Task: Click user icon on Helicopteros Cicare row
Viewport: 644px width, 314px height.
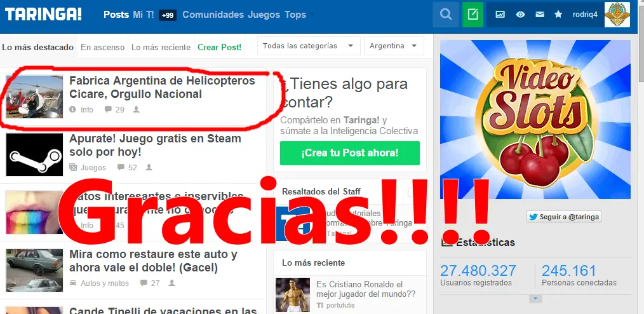Action: 137,109
